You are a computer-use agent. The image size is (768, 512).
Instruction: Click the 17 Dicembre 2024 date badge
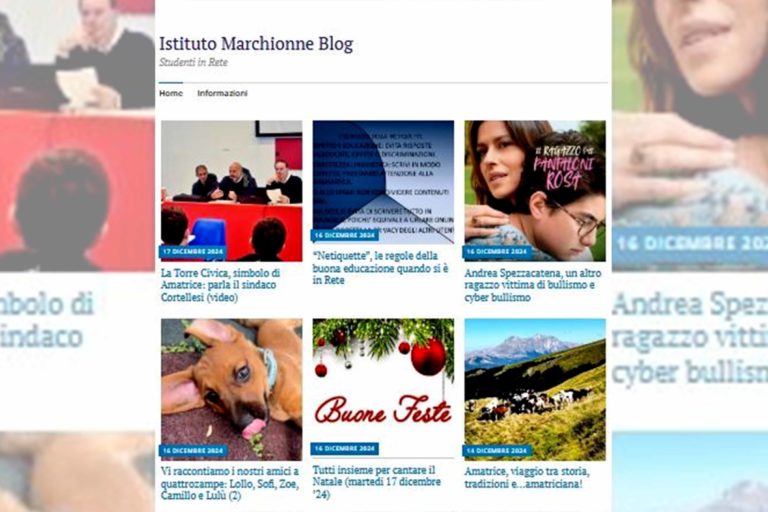[193, 252]
